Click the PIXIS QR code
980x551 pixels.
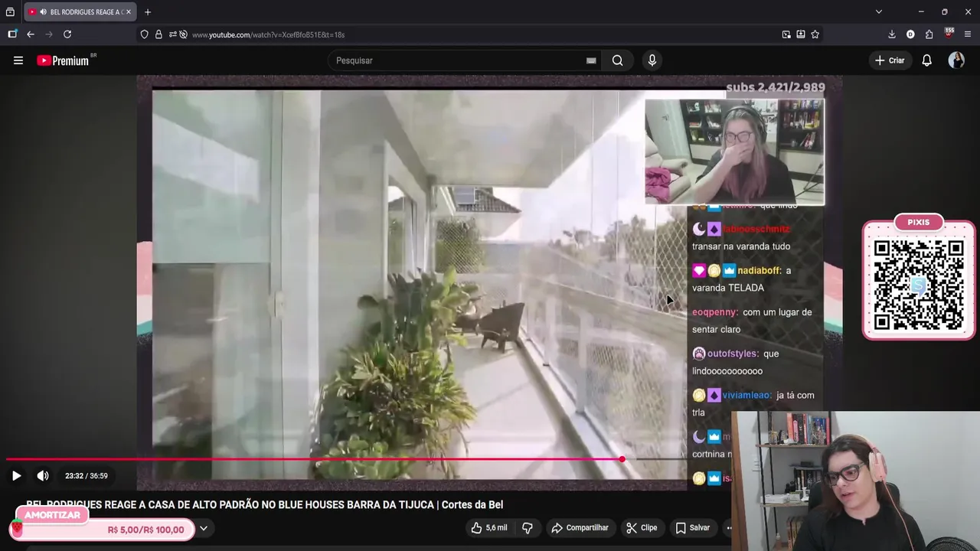point(919,284)
